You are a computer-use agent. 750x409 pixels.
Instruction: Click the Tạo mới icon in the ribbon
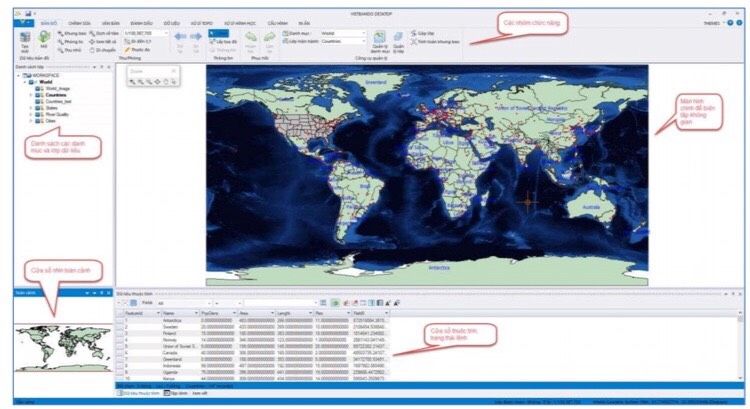pyautogui.click(x=23, y=38)
